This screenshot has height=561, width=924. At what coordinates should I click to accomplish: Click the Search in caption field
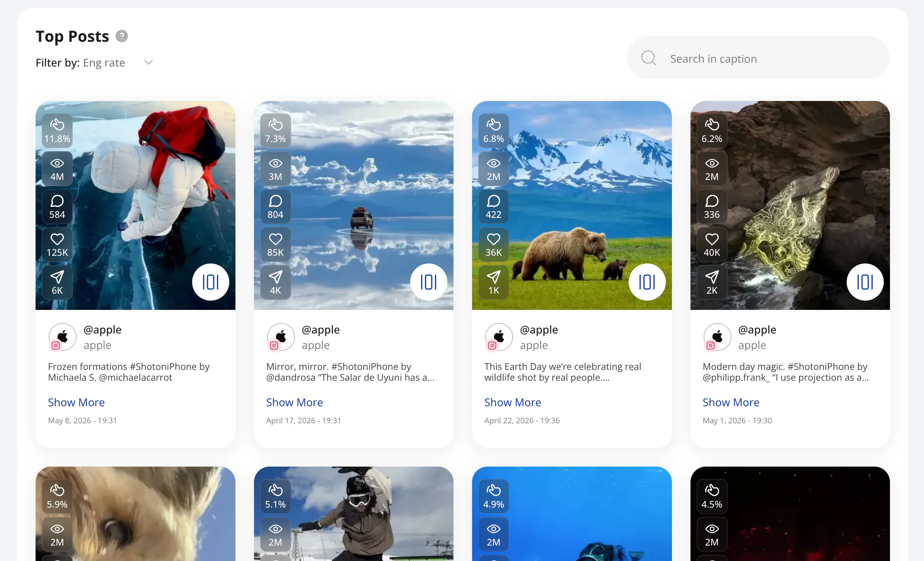pyautogui.click(x=758, y=58)
